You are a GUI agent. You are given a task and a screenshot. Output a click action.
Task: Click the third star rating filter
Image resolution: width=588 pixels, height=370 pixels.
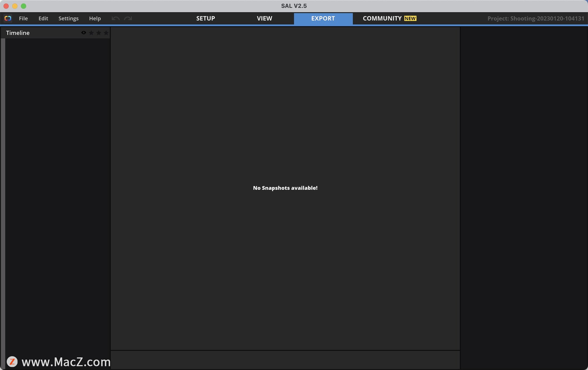point(106,33)
